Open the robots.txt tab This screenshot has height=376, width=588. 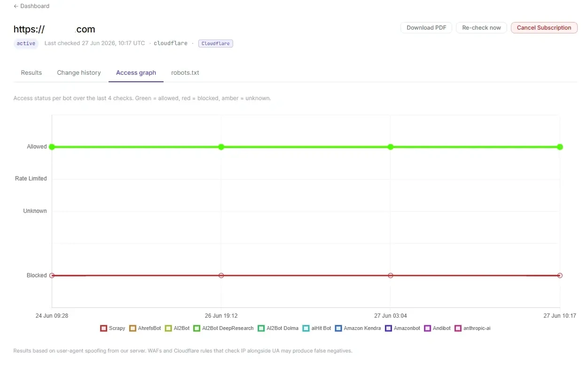click(x=185, y=73)
